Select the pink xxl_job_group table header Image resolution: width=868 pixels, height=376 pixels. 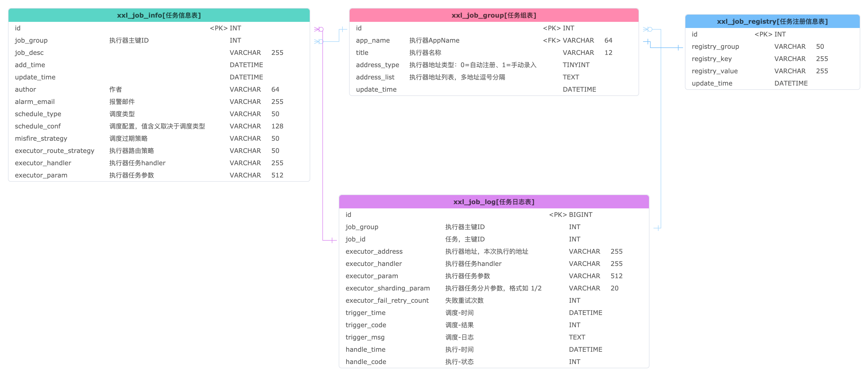tap(494, 15)
